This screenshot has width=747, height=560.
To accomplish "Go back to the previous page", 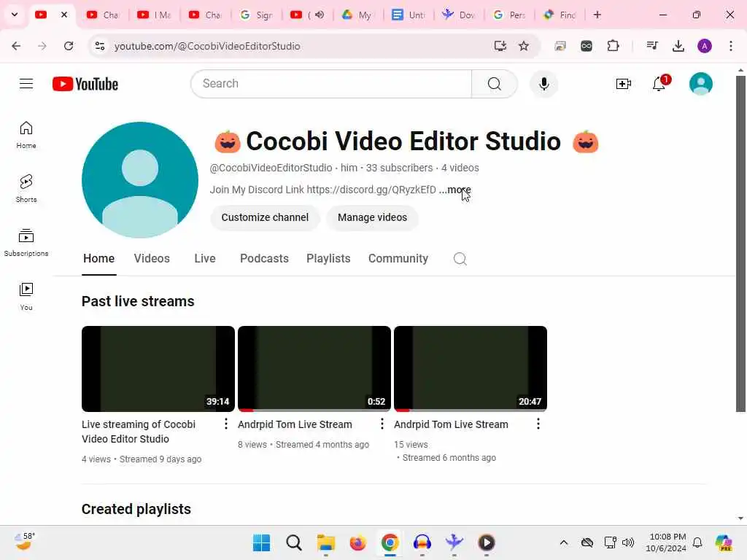I will point(16,46).
